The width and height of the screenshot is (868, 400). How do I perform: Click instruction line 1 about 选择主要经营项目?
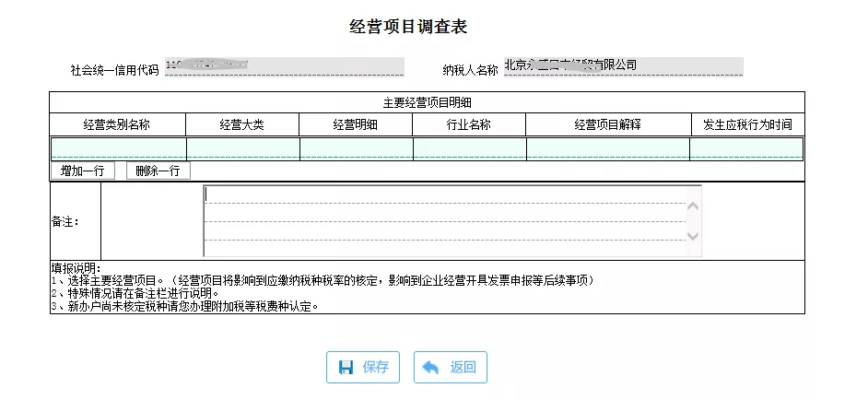(324, 281)
